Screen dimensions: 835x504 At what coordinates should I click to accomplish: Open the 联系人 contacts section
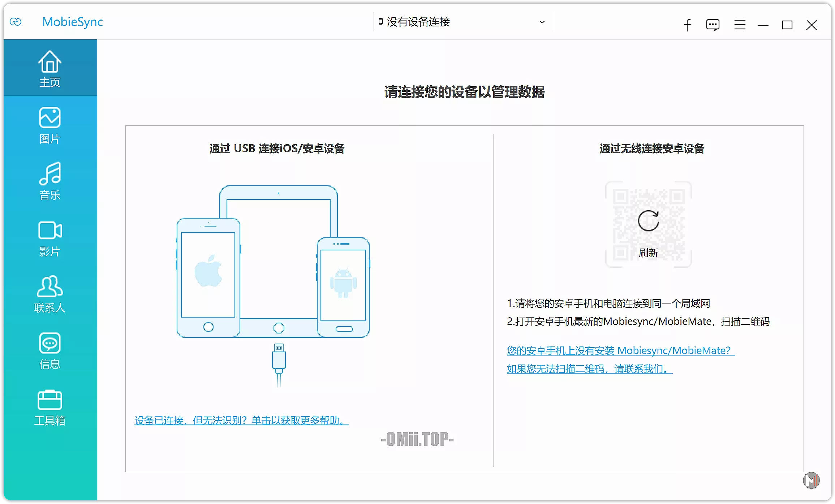tap(50, 294)
